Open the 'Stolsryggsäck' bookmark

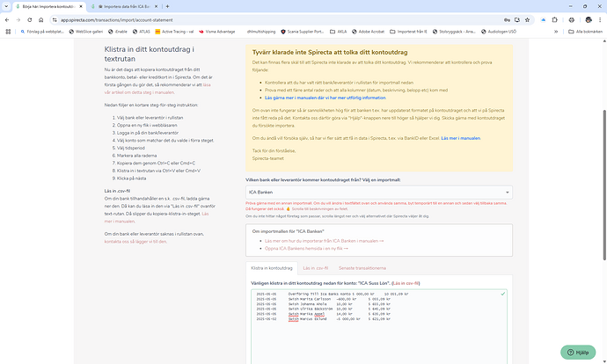click(x=454, y=32)
